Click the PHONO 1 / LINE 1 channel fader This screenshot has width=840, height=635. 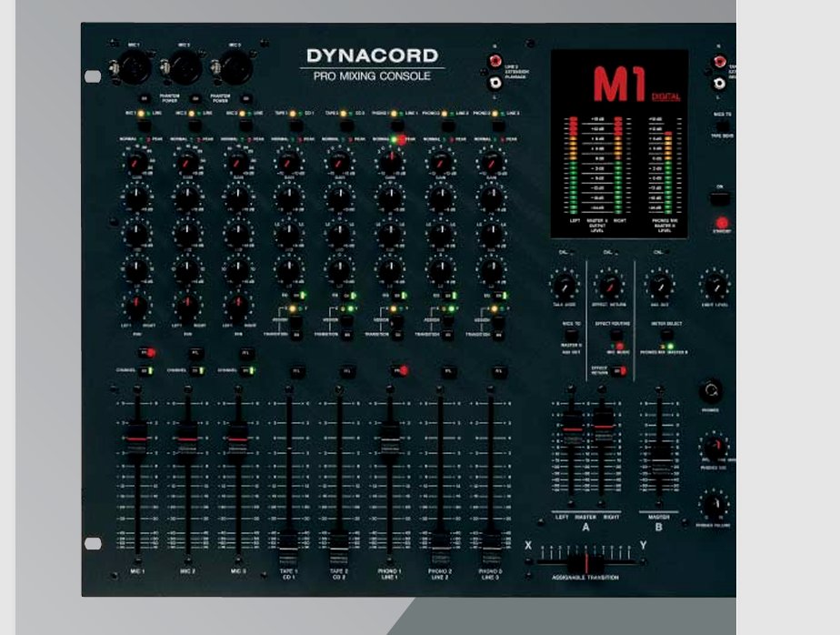coord(390,439)
